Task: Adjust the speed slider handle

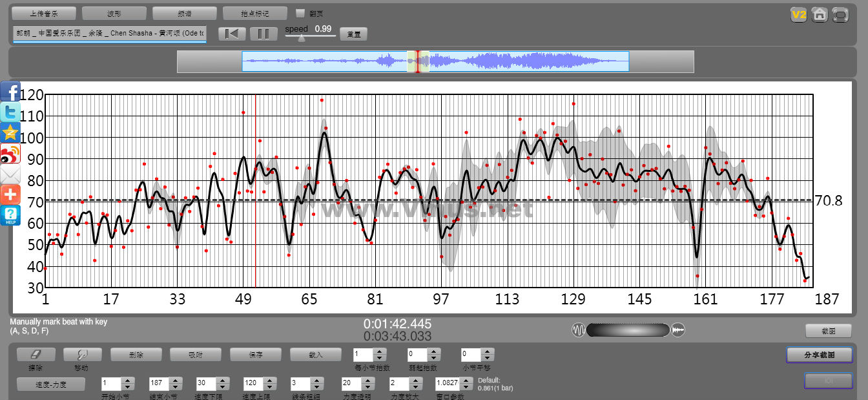Action: [x=301, y=37]
